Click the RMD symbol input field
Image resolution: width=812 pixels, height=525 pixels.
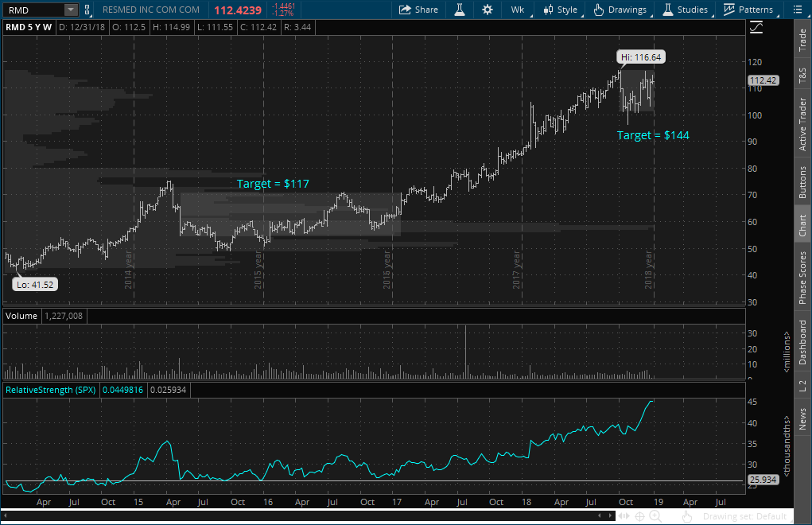[32, 10]
